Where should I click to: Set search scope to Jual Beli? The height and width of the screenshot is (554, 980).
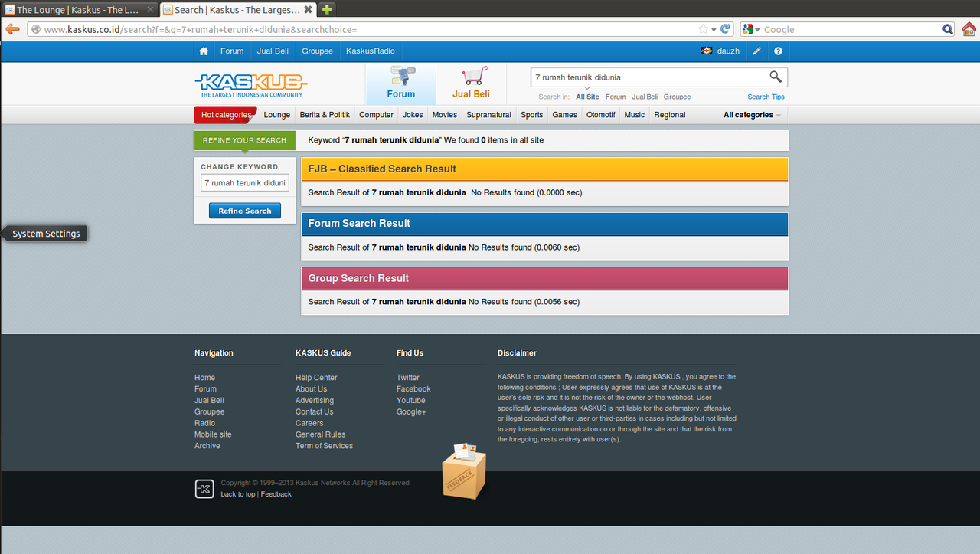pyautogui.click(x=645, y=97)
